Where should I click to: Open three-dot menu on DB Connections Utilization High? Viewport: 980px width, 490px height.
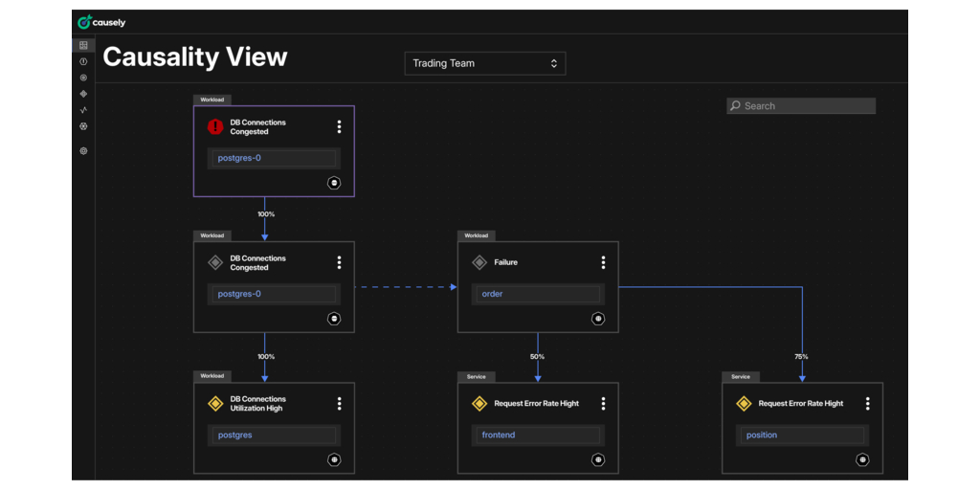tap(339, 404)
